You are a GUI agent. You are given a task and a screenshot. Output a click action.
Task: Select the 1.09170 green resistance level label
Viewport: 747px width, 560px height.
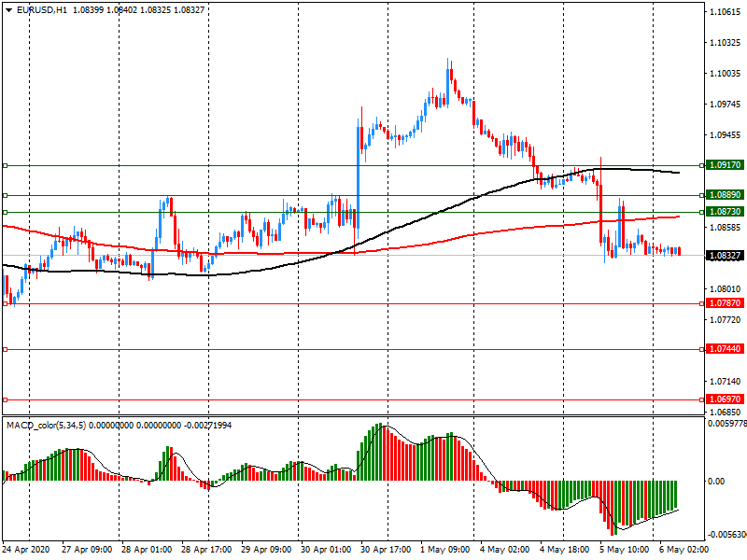726,165
